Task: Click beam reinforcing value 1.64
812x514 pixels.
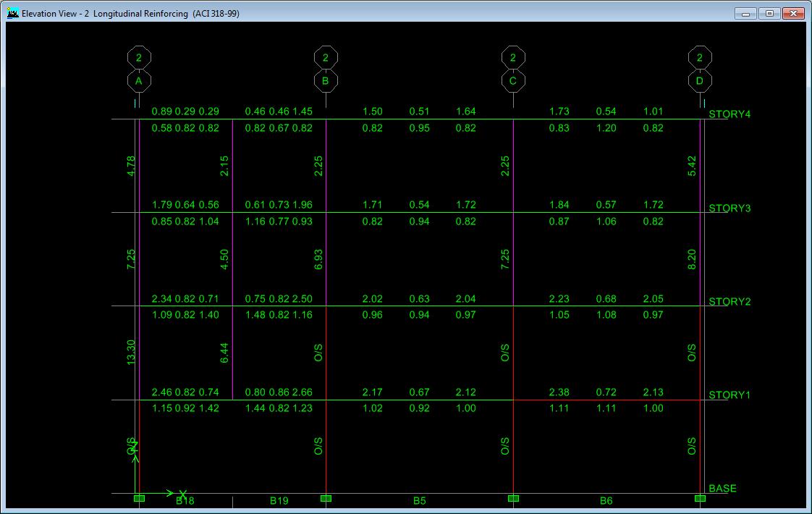Action: 465,111
